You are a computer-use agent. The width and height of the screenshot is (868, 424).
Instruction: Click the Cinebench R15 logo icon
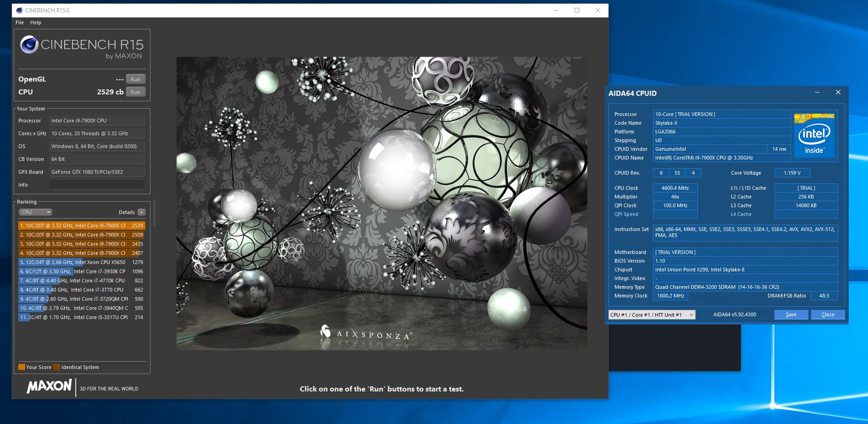29,44
